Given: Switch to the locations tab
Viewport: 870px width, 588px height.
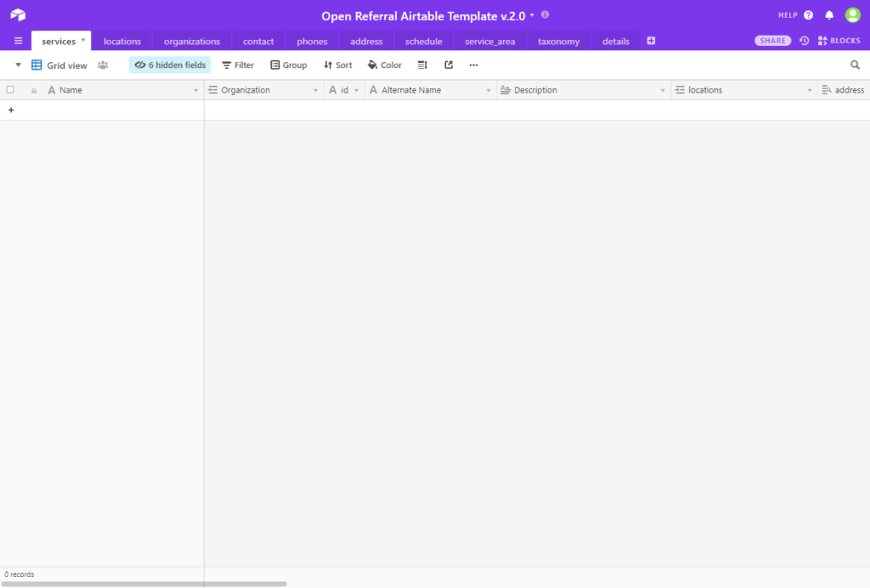Looking at the screenshot, I should (122, 41).
